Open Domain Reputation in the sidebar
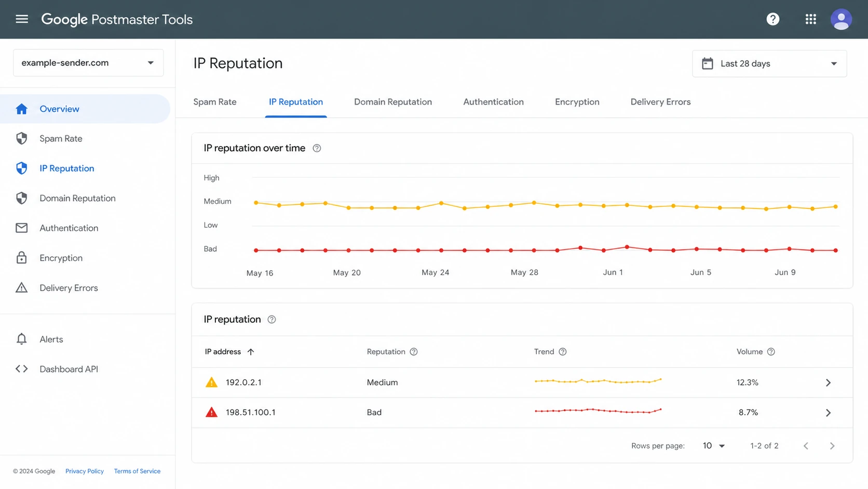The width and height of the screenshot is (868, 489). [x=85, y=198]
